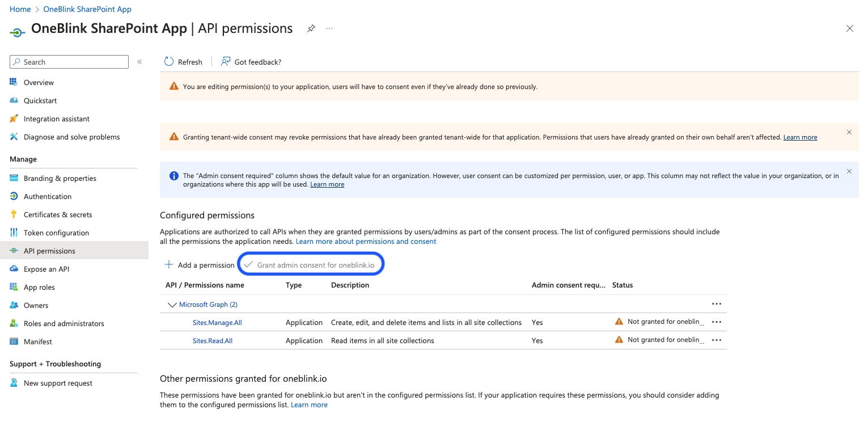Click the Overview sidebar icon

[14, 82]
